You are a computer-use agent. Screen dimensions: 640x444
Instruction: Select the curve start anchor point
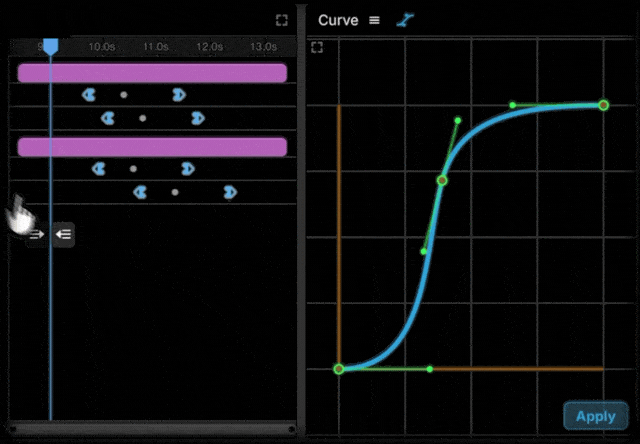(x=339, y=369)
